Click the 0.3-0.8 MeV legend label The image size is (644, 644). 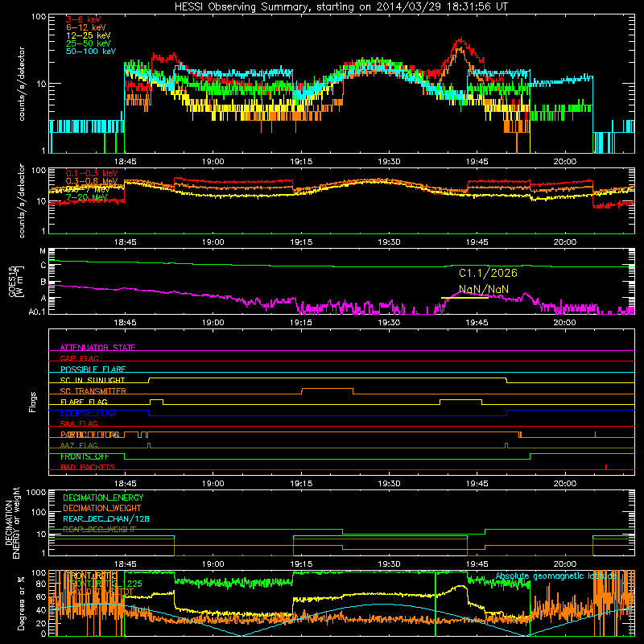(92, 181)
